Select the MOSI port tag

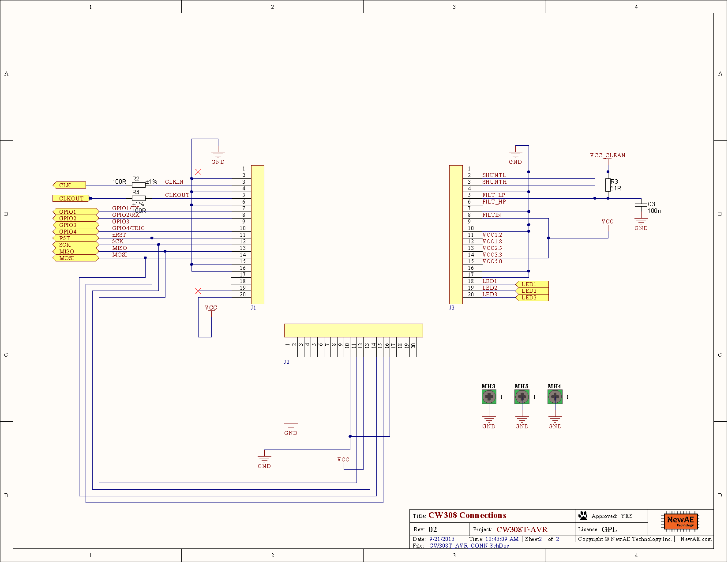point(75,258)
